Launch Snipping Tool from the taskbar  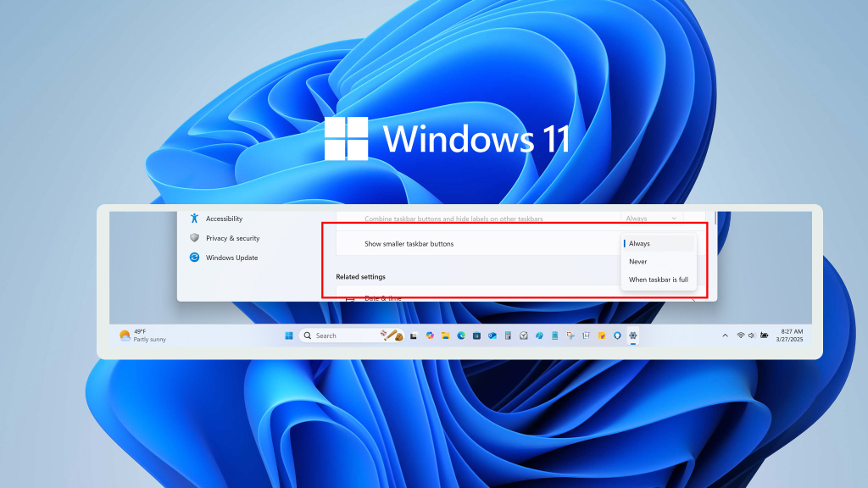pyautogui.click(x=570, y=335)
